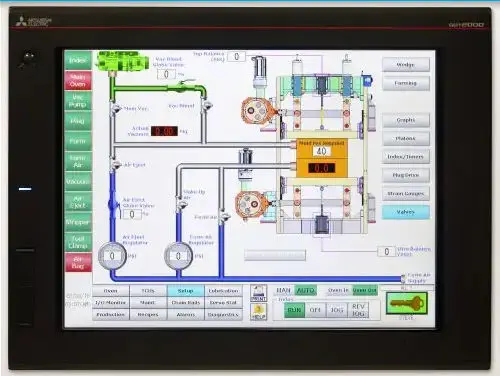Click the HELP icon
Viewport: 500px width, 376px height.
click(x=259, y=312)
